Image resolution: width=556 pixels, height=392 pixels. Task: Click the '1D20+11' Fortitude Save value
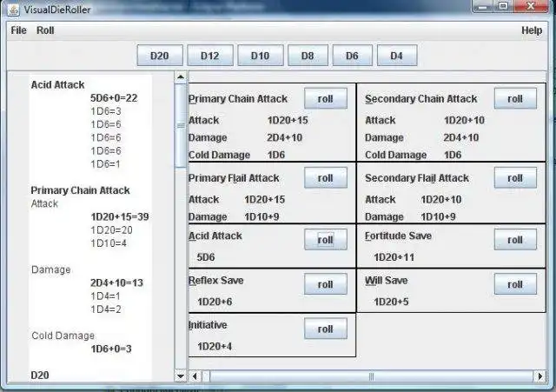(x=394, y=257)
